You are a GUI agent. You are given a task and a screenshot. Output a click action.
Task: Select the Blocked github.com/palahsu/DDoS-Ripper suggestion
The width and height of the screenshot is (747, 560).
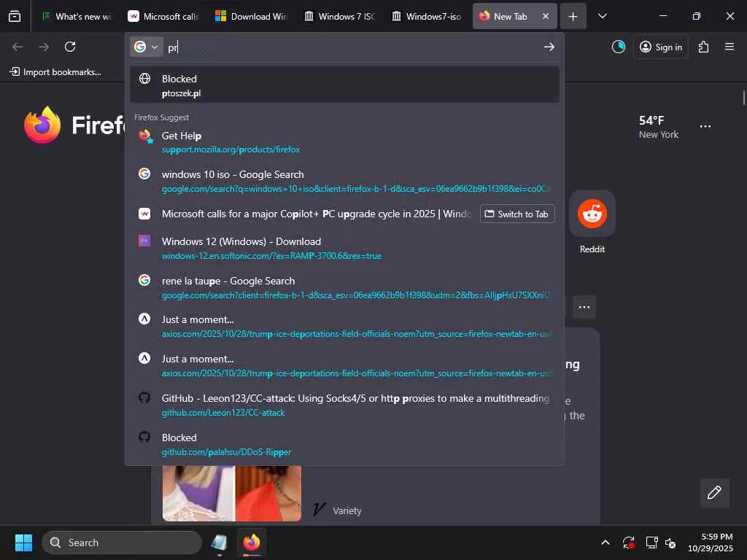tap(344, 444)
